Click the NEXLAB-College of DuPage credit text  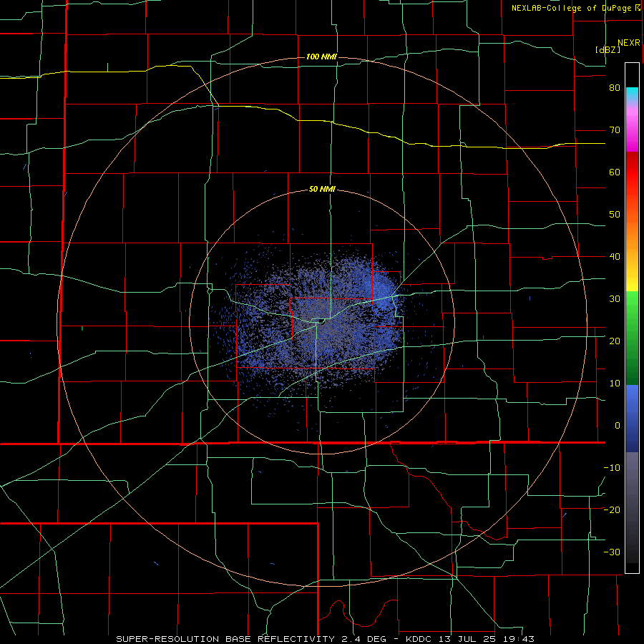[x=572, y=8]
